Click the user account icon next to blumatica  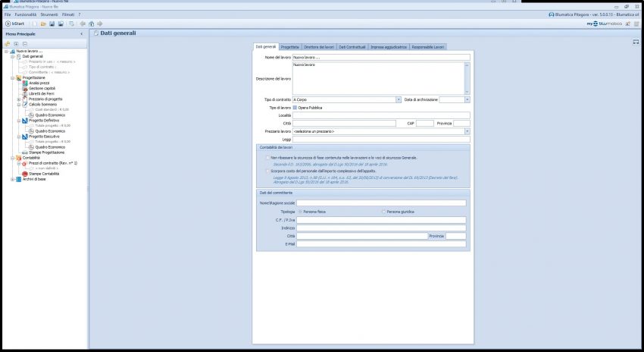point(627,24)
